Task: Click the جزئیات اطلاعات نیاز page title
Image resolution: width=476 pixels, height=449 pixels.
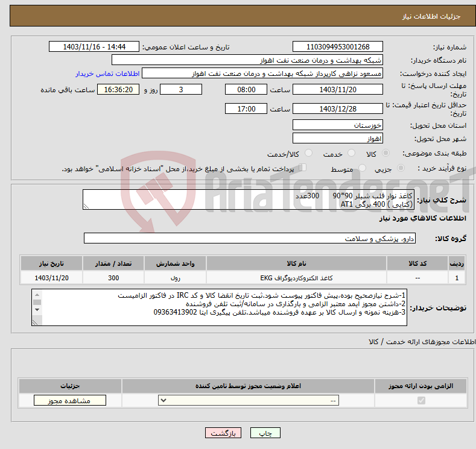Action: (431, 16)
